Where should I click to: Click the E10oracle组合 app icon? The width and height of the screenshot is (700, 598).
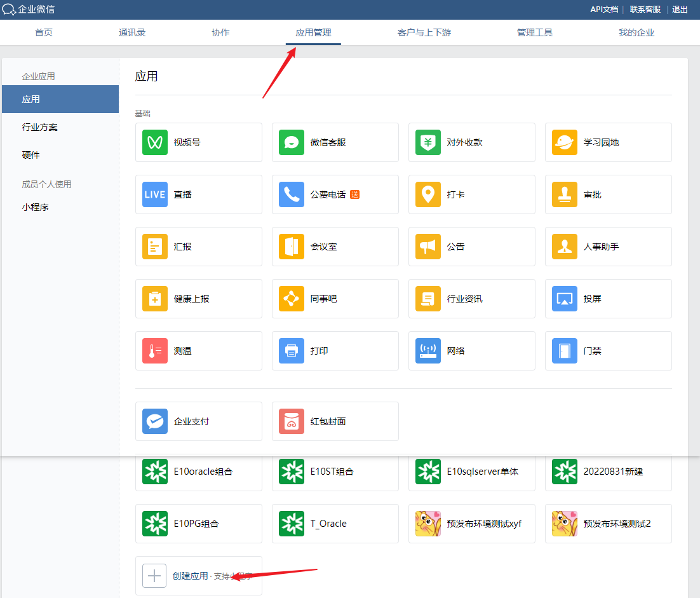tap(155, 472)
